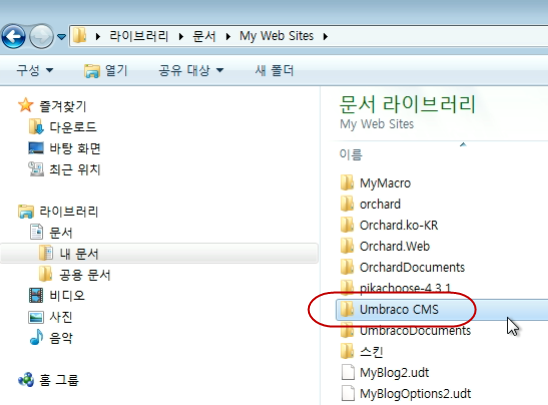Image resolution: width=548 pixels, height=405 pixels.
Task: Click the 라이브러리 icon in navigation pane
Action: coord(26,211)
